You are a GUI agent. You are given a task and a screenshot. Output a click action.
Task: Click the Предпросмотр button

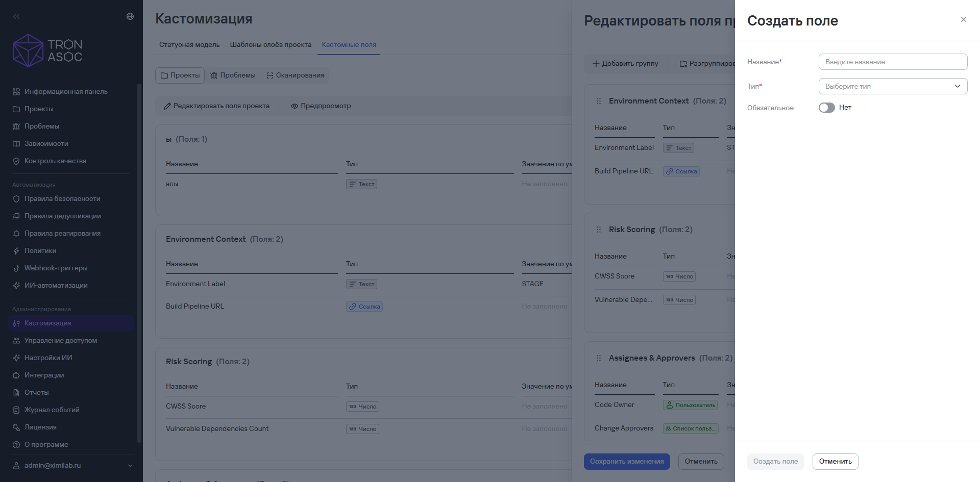click(321, 106)
